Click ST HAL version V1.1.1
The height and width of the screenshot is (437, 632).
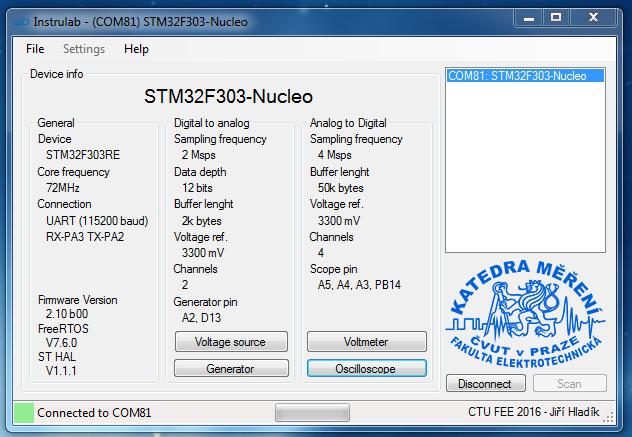coord(61,370)
